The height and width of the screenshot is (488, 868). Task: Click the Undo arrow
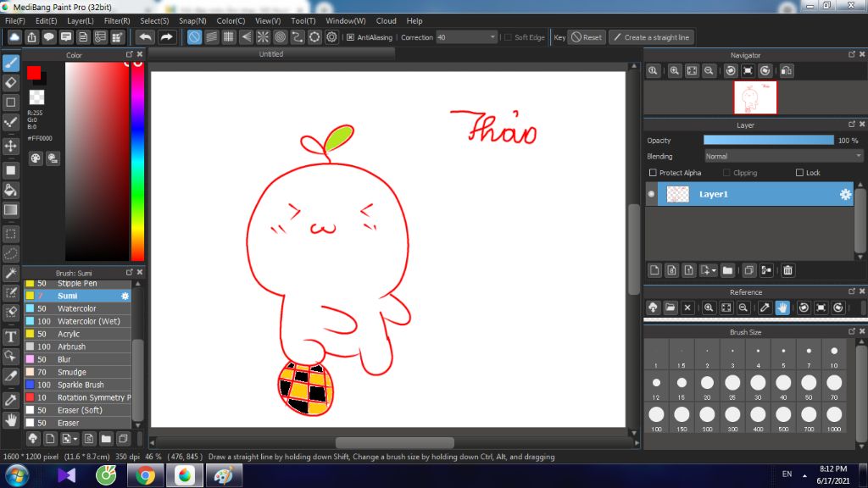point(145,37)
